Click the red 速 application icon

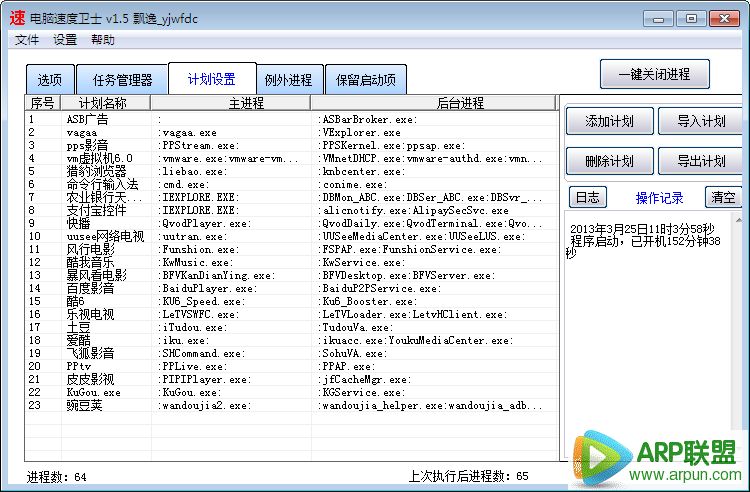click(17, 18)
